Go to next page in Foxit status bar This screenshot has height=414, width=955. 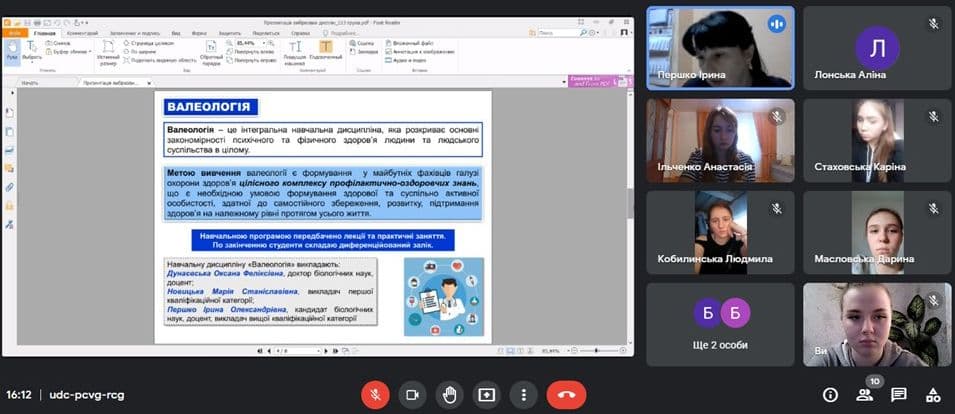click(326, 351)
